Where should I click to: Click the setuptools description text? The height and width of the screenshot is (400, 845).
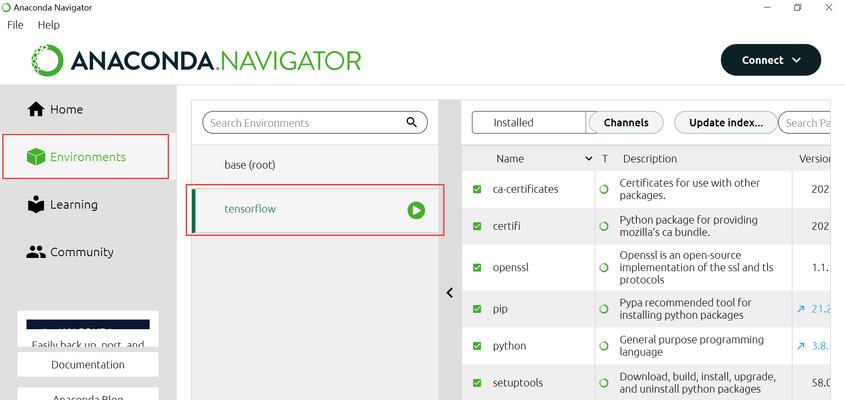(x=697, y=383)
